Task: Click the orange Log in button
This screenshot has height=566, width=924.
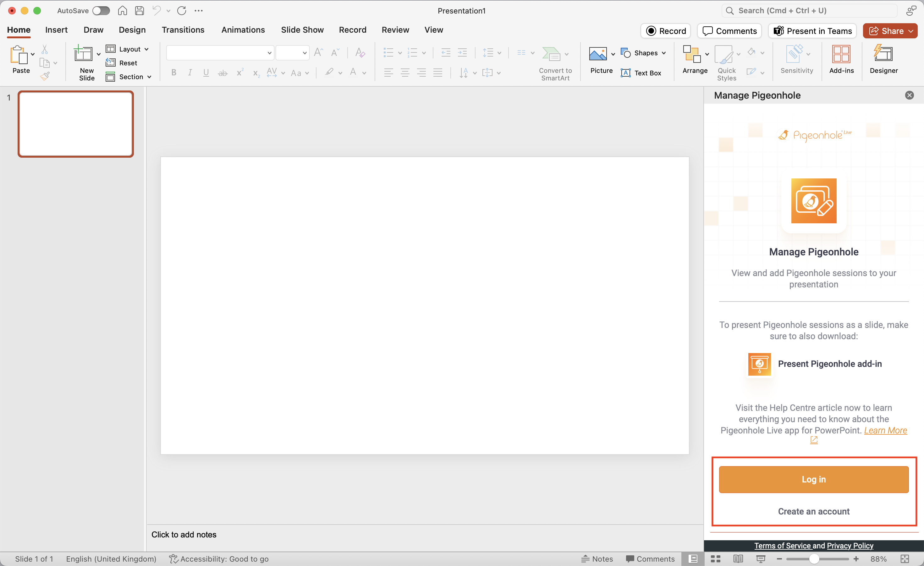Action: 814,479
